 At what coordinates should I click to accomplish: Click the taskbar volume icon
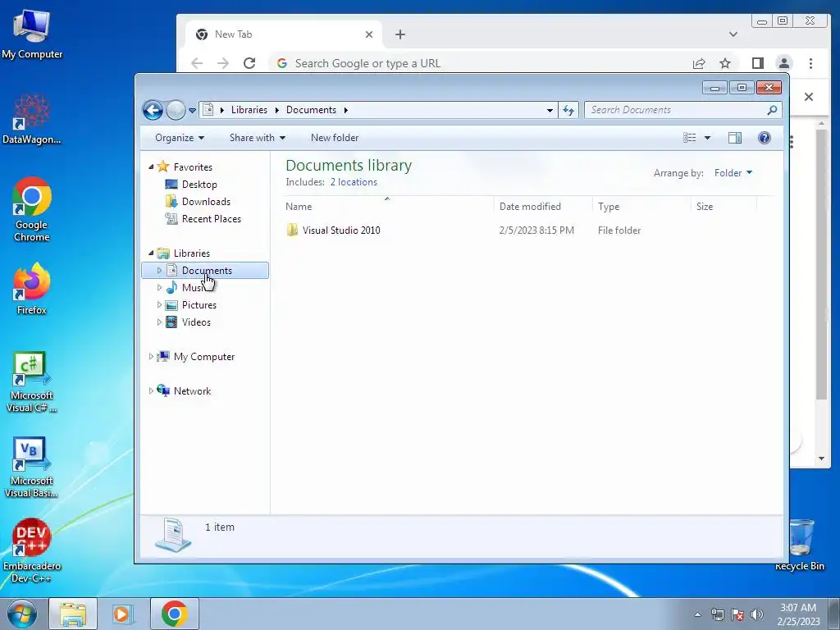click(756, 614)
